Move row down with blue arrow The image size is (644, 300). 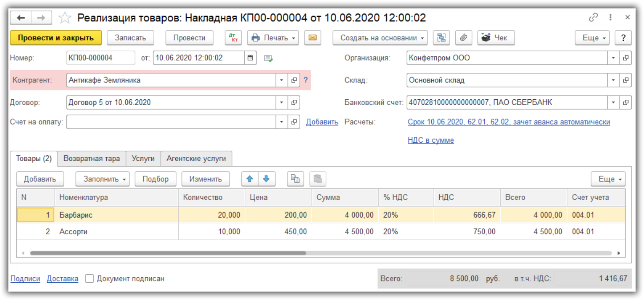click(266, 179)
